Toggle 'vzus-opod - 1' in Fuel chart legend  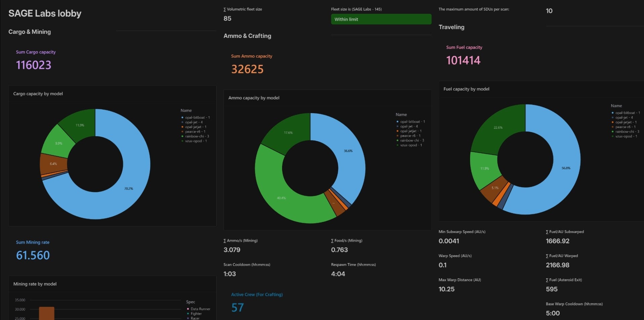pyautogui.click(x=624, y=137)
